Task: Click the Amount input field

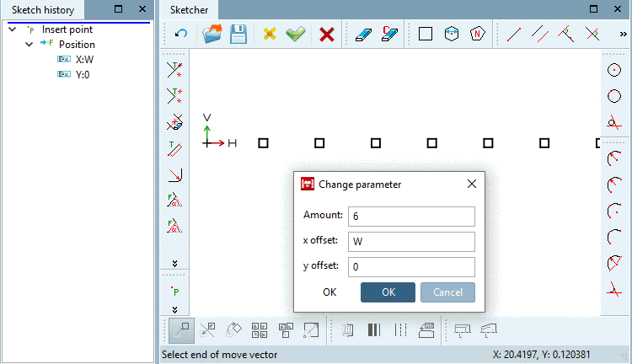Action: coord(411,217)
